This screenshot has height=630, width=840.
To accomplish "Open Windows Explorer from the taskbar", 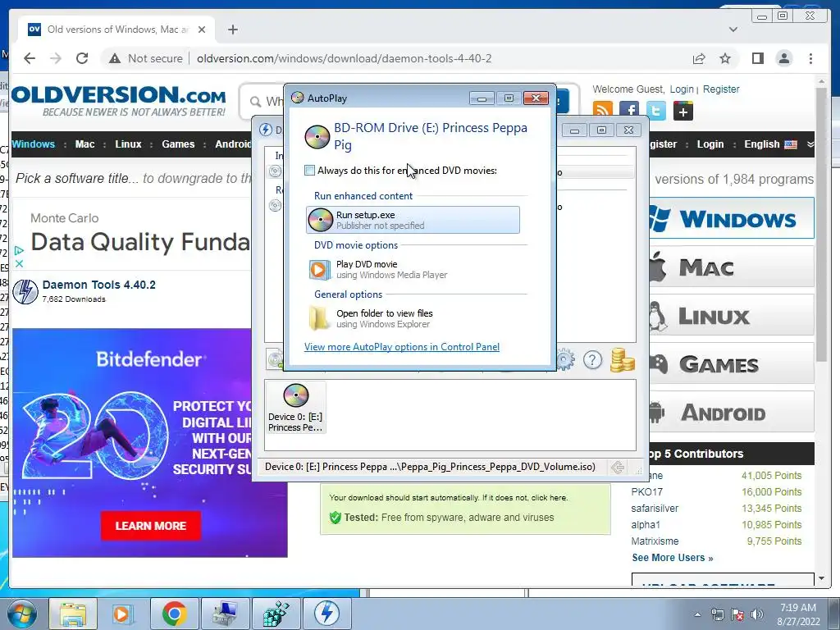I will point(73,614).
